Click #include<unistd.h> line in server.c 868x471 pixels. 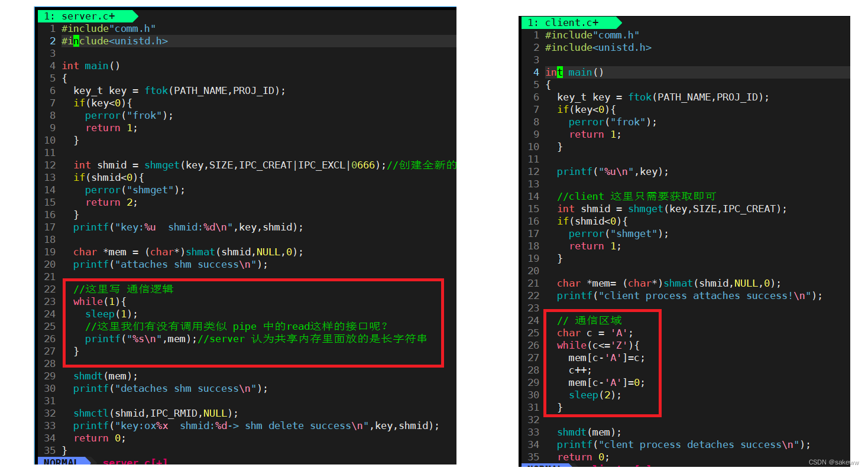click(x=115, y=41)
